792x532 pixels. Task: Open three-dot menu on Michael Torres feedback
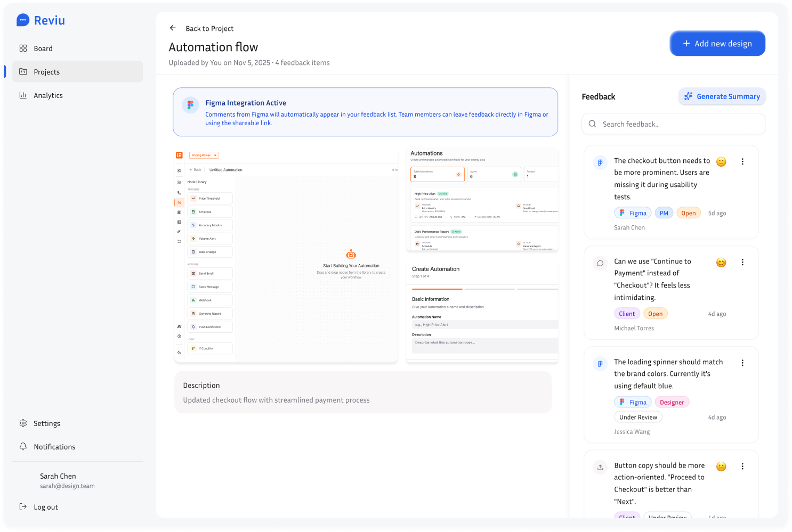pos(742,263)
